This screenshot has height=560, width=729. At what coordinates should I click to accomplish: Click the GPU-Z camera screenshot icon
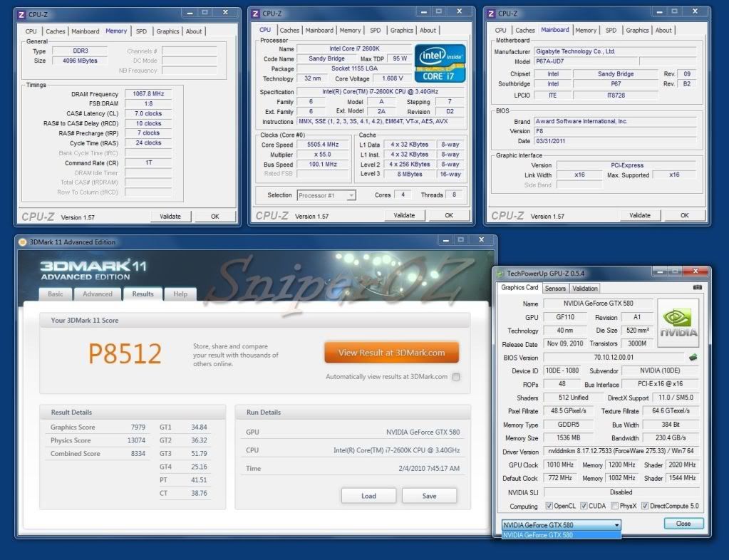coord(697,288)
